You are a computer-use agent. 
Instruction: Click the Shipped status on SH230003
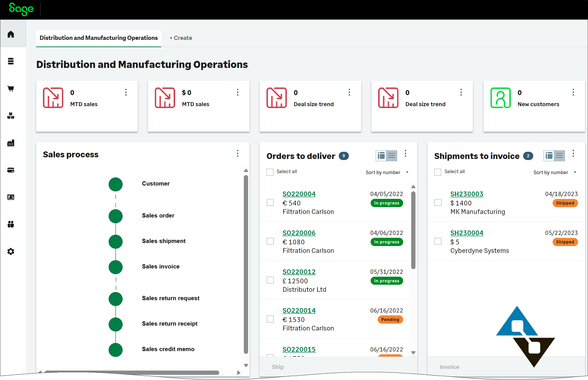565,203
